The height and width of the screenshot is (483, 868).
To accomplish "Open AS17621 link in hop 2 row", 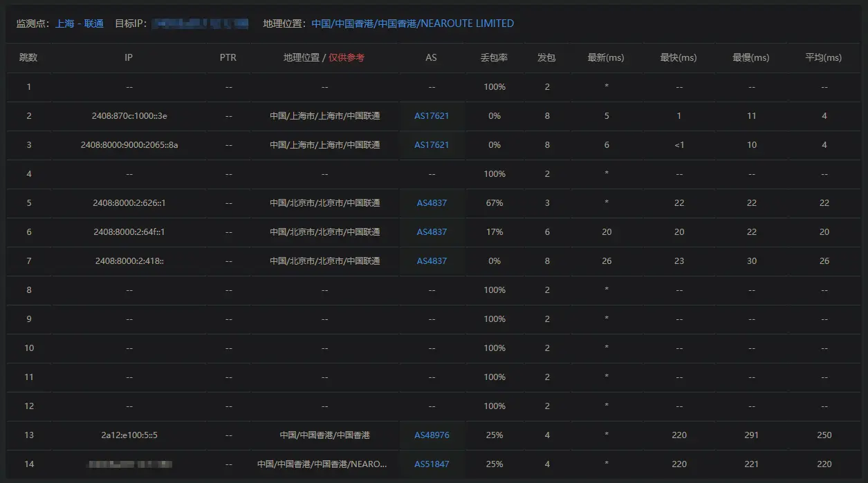I will (432, 116).
